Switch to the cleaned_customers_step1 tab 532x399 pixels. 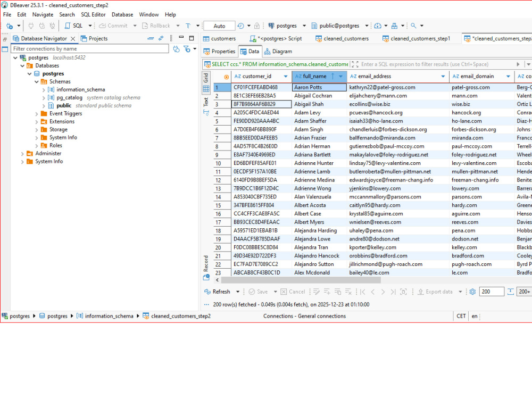tap(417, 39)
